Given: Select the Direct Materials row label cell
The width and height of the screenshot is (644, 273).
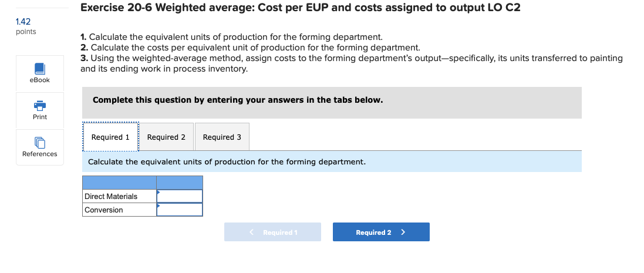Looking at the screenshot, I should (x=119, y=196).
